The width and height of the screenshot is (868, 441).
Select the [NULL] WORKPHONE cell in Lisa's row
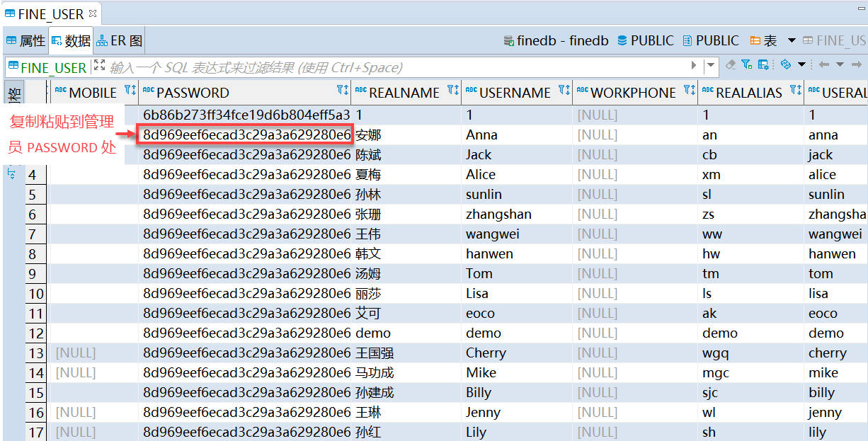coord(635,293)
